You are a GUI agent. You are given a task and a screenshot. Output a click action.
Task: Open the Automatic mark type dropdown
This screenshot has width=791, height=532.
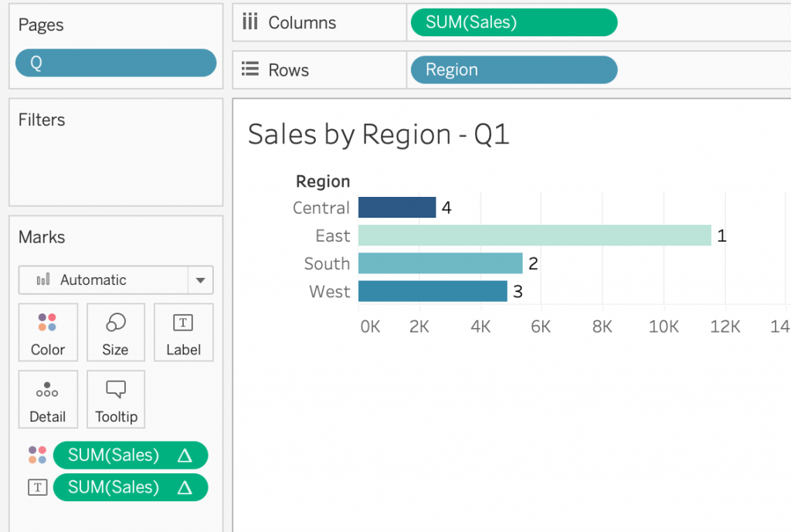pos(104,280)
